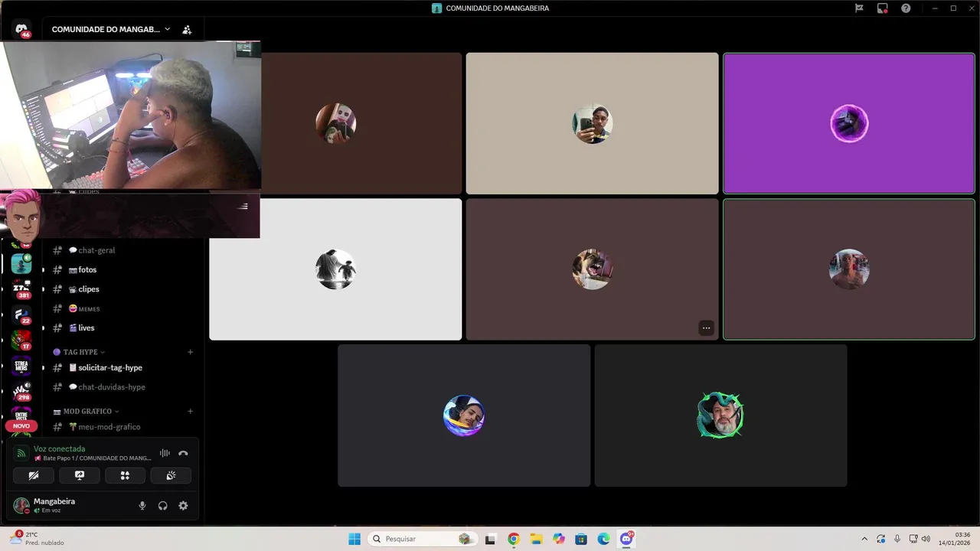Image resolution: width=980 pixels, height=551 pixels.
Task: Expand the COMUNIDADE DO MANGAB... server dropdown
Action: tap(111, 29)
